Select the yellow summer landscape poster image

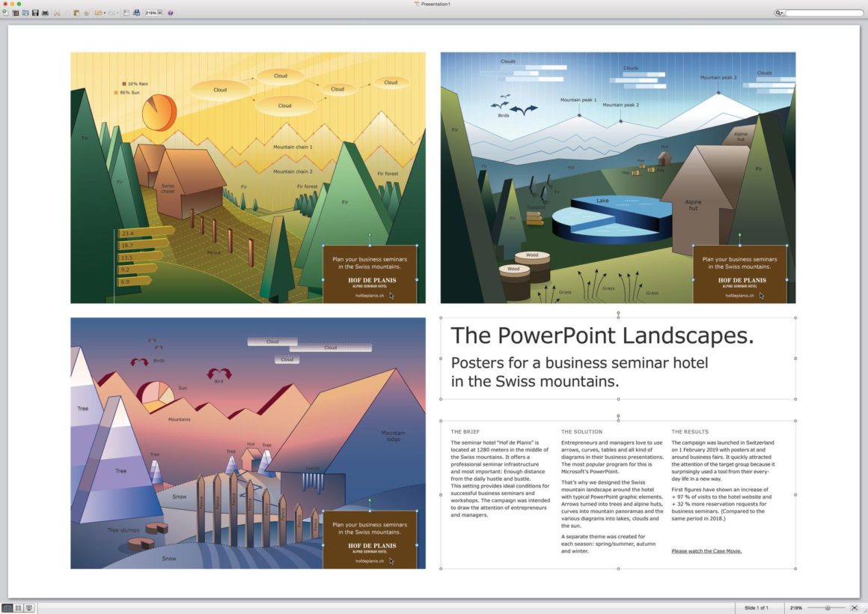point(248,178)
